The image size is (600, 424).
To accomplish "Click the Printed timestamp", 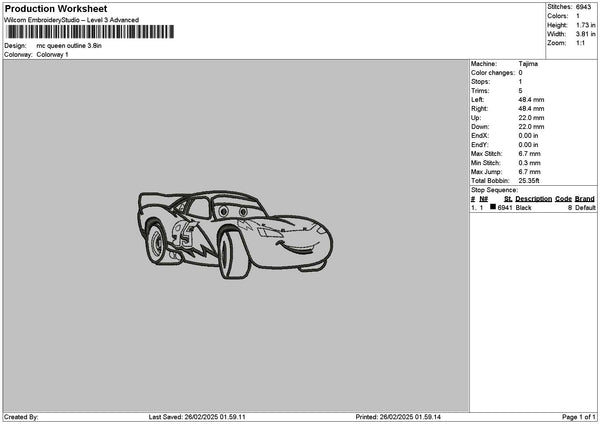I will click(398, 417).
